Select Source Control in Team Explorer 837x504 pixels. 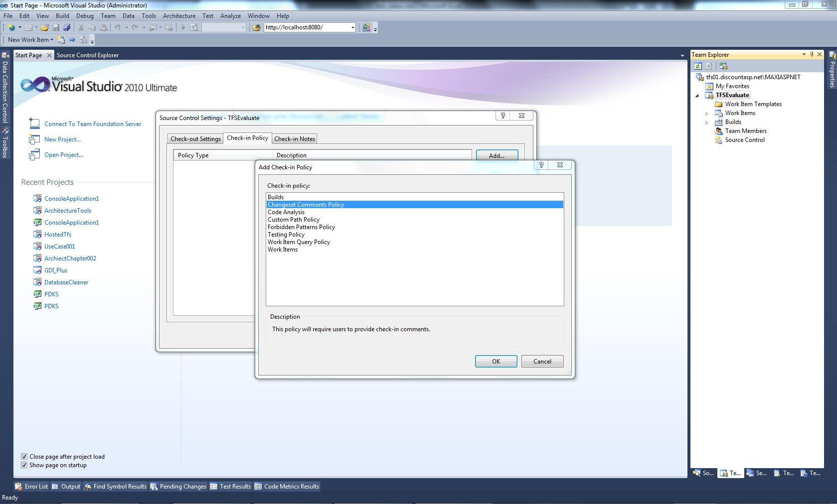(745, 140)
